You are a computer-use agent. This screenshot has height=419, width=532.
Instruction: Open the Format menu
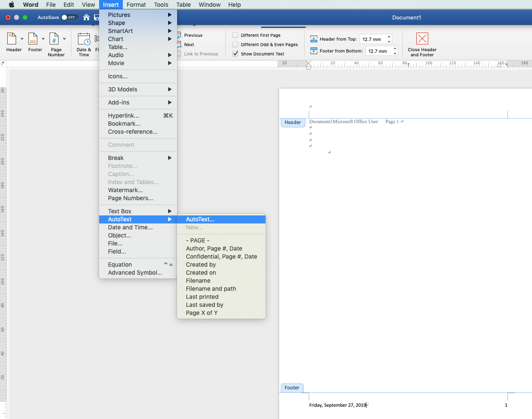click(136, 5)
